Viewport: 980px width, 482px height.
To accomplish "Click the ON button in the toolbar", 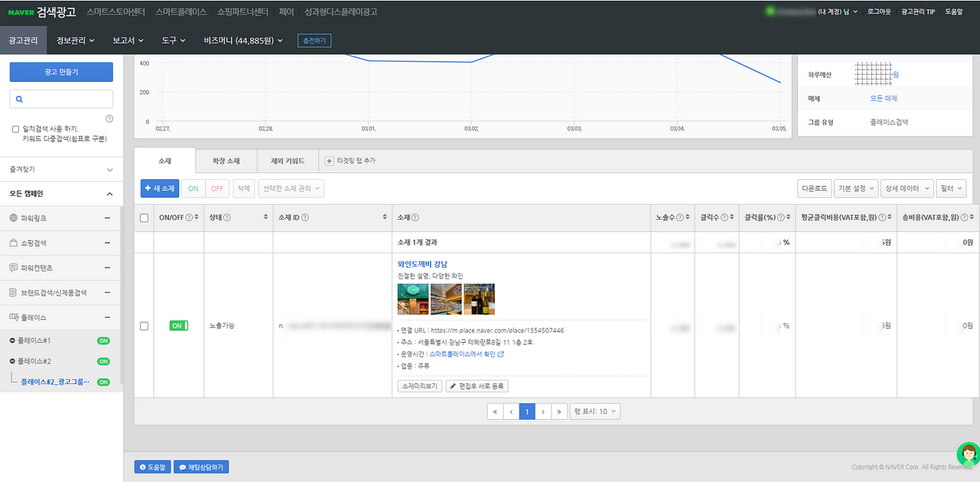I will (193, 188).
